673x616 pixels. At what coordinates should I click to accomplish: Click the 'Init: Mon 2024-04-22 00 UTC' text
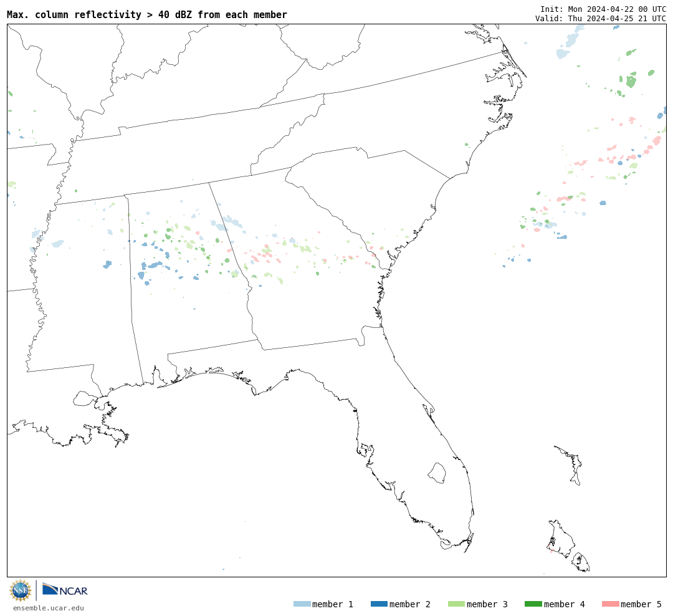click(x=603, y=9)
